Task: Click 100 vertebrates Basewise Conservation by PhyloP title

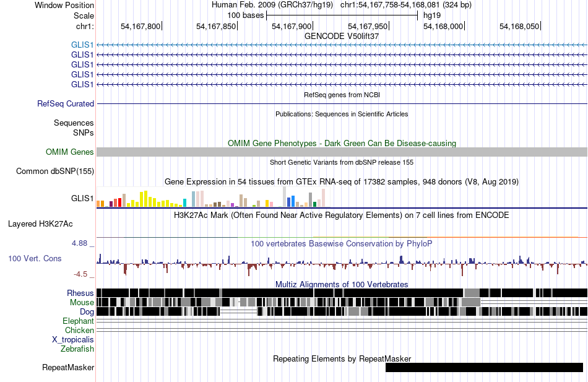Action: coord(342,244)
